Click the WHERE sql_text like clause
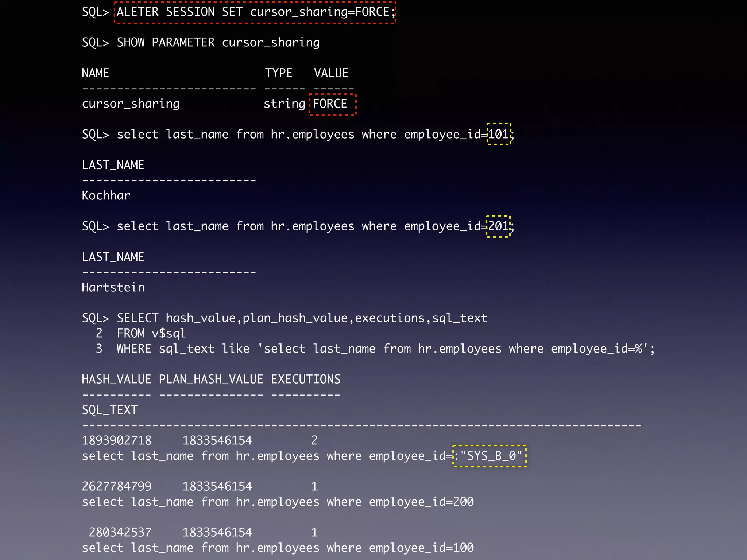 coord(386,349)
